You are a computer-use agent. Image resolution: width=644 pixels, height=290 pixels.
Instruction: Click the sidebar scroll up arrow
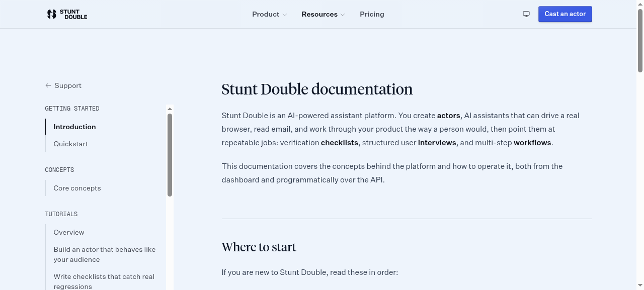point(170,109)
